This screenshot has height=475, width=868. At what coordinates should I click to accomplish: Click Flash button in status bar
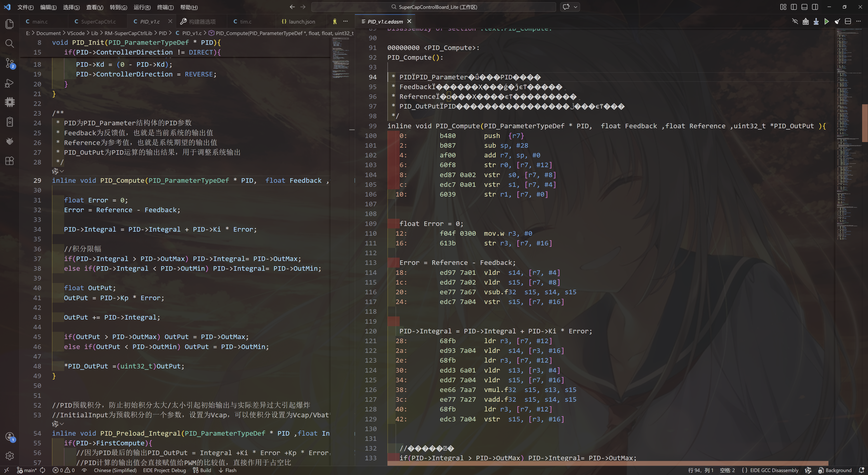click(227, 470)
